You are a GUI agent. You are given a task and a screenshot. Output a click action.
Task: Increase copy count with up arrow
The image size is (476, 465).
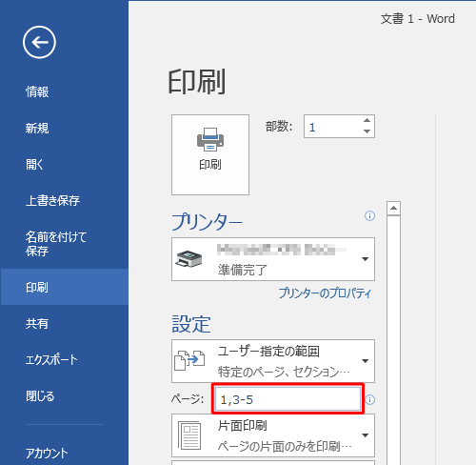pyautogui.click(x=367, y=120)
